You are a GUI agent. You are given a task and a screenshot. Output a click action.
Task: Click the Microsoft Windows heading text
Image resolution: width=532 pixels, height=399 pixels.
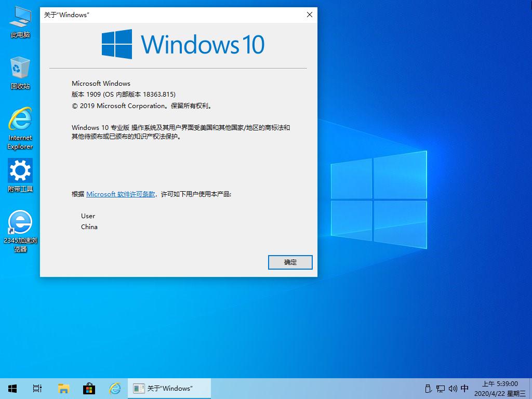tap(101, 84)
